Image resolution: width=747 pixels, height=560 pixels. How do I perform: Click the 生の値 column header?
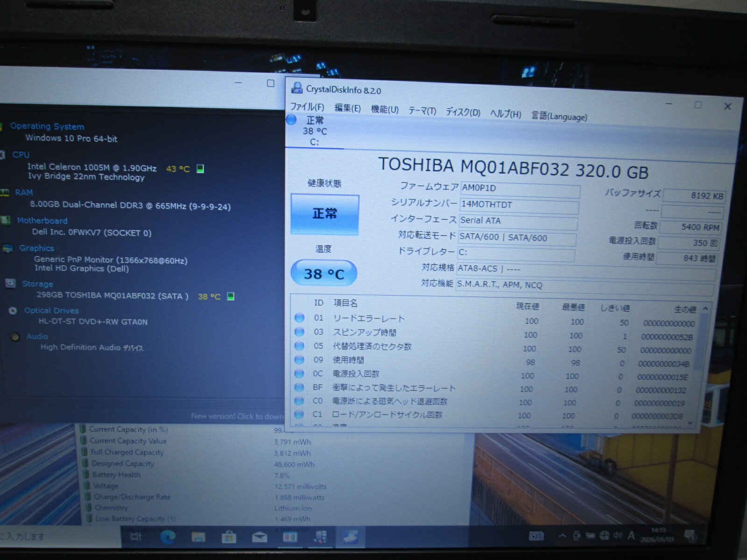click(685, 309)
